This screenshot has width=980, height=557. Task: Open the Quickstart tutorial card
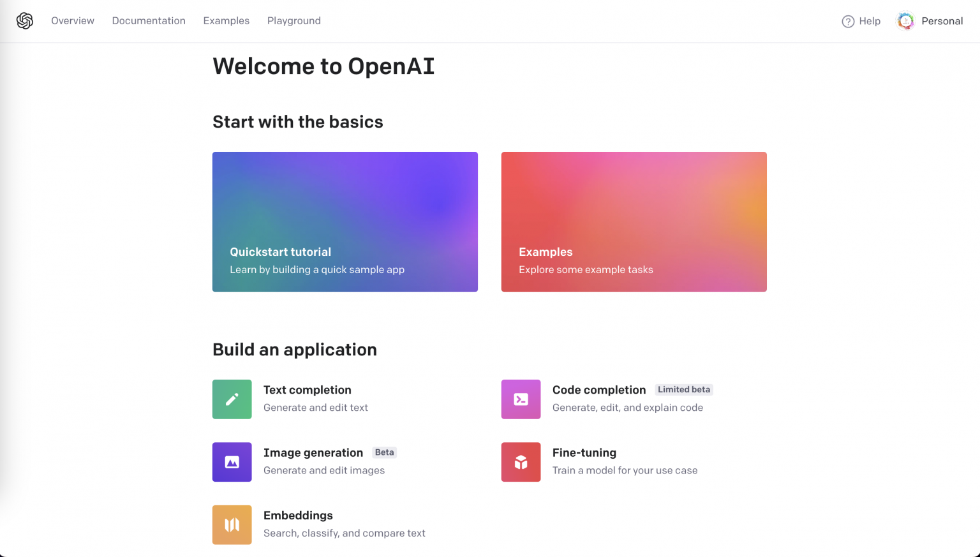(345, 221)
